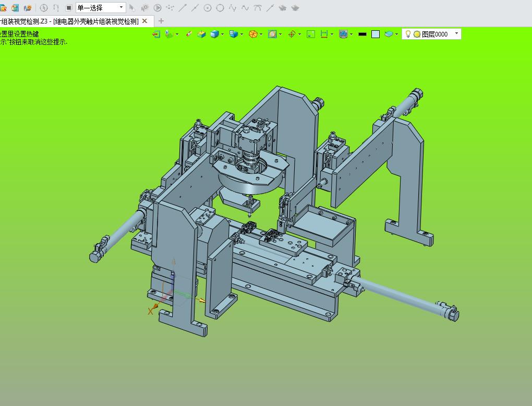Click the yellow circle layer status icon
The height and width of the screenshot is (406, 532).
click(417, 34)
